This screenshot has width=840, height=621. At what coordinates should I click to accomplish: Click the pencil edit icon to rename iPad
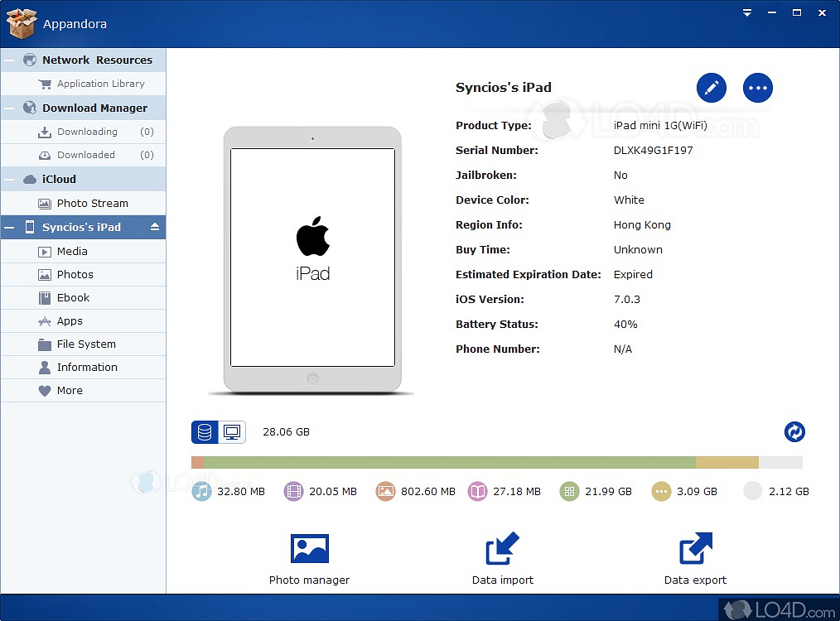pos(712,87)
